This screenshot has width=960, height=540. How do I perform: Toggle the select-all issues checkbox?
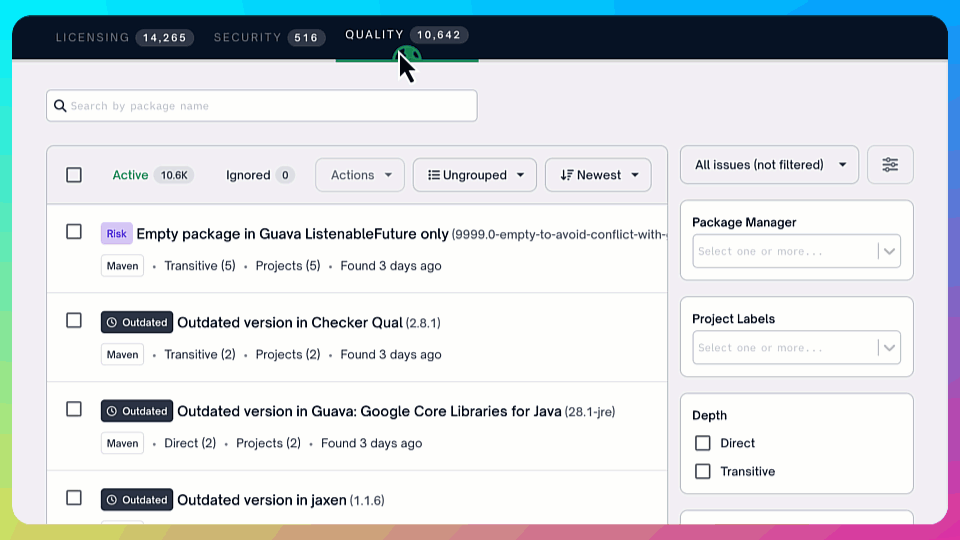(x=74, y=175)
